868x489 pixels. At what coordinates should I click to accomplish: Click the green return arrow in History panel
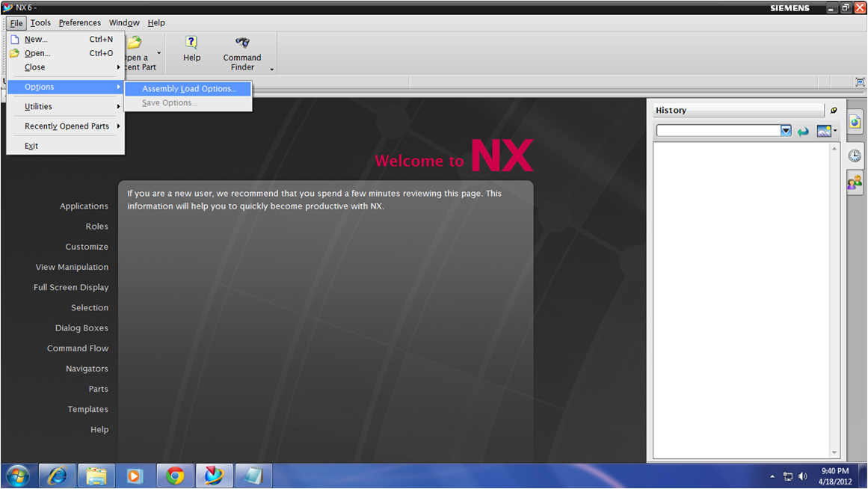(x=803, y=132)
